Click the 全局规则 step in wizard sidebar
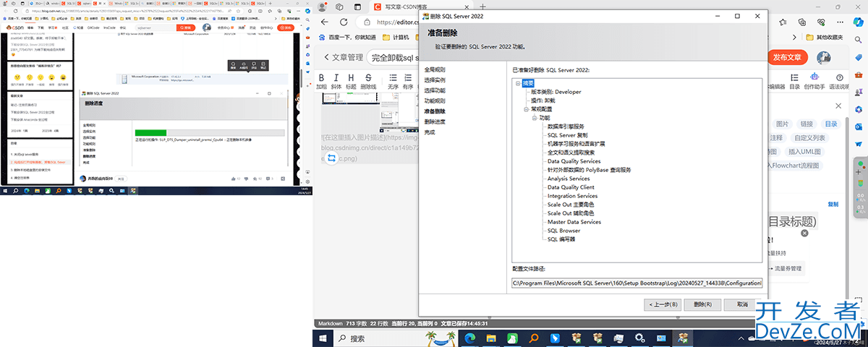The image size is (868, 347). click(x=434, y=69)
